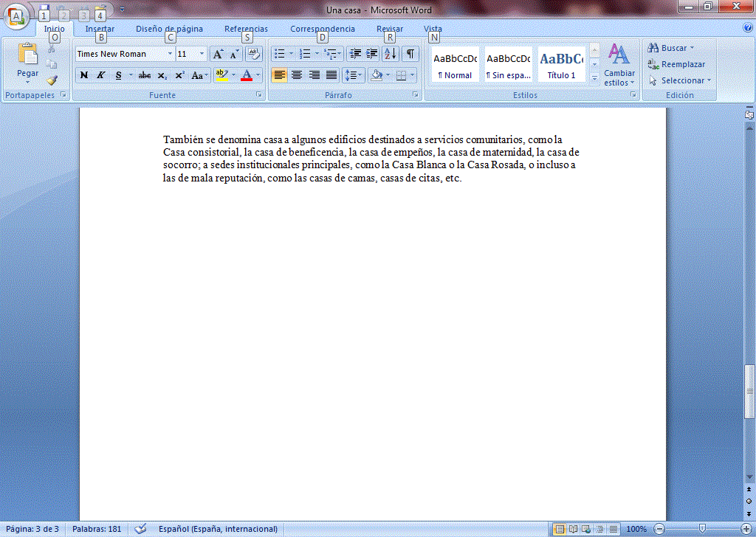Select the Copiar formato (Format Painter) icon

click(52, 80)
